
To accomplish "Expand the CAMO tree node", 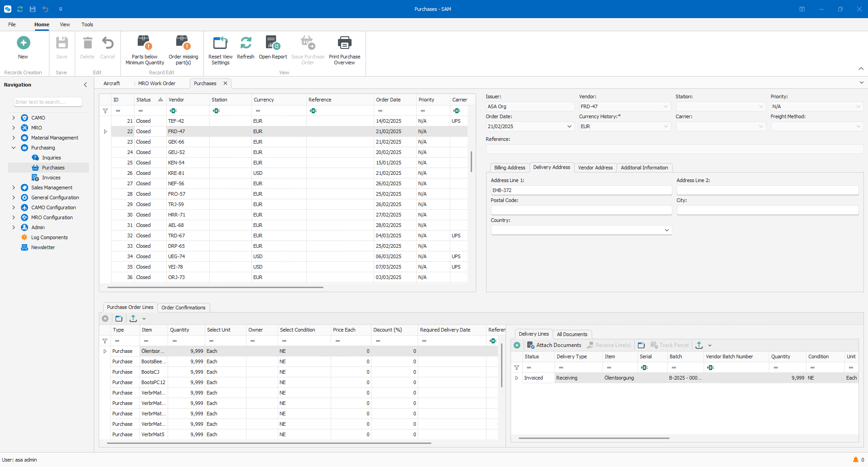I will pos(14,118).
